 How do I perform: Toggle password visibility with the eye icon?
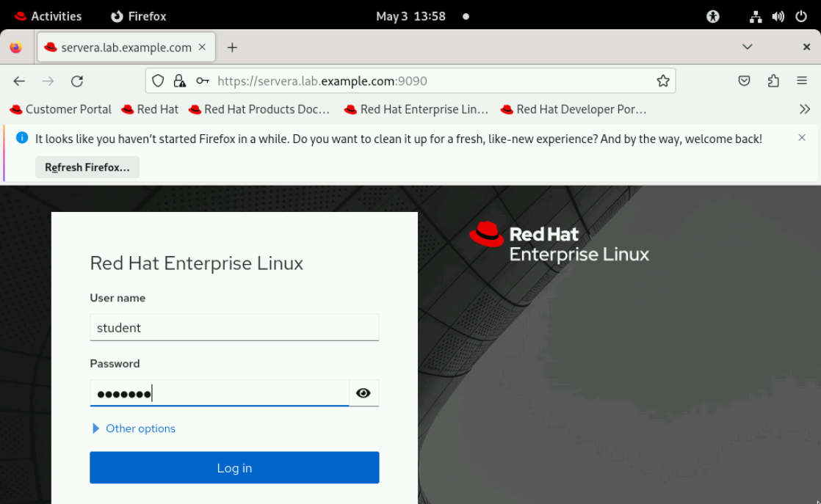click(363, 393)
